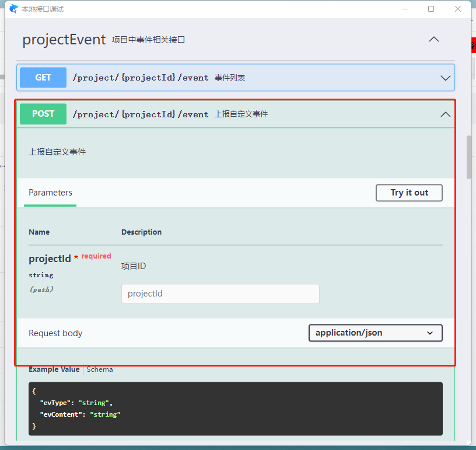Select the Parameters tab

click(x=50, y=193)
